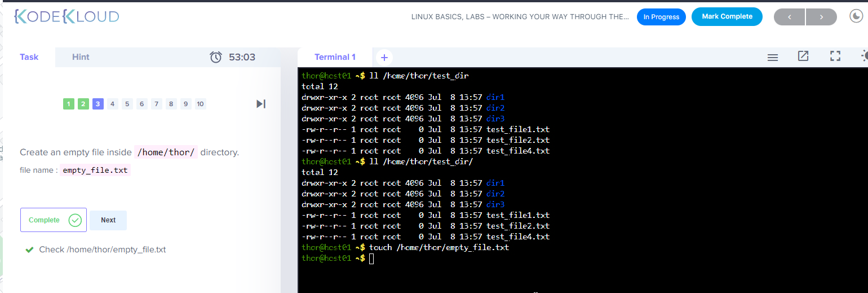
Task: Click the Next button
Action: click(108, 220)
